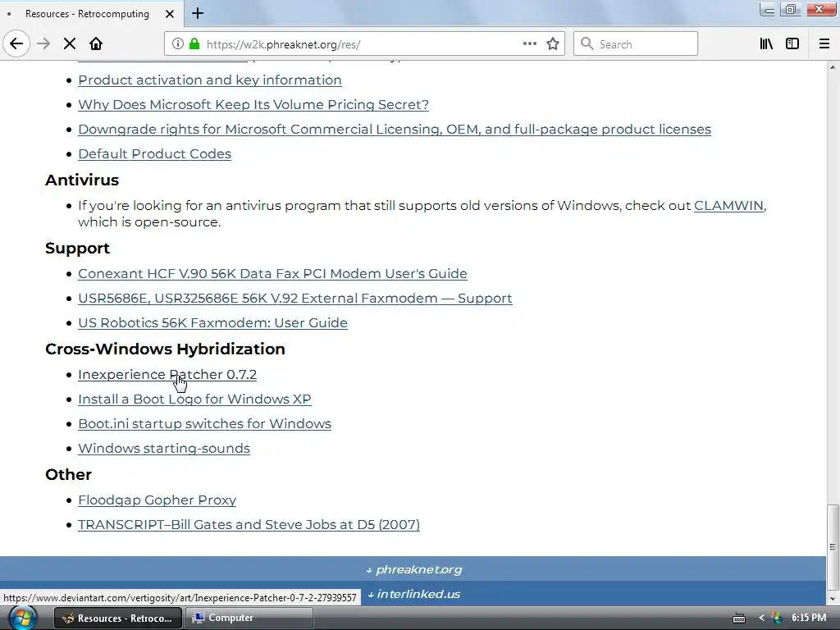This screenshot has height=630, width=840.
Task: Open Boot.ini startup switches for Windows
Action: (204, 424)
